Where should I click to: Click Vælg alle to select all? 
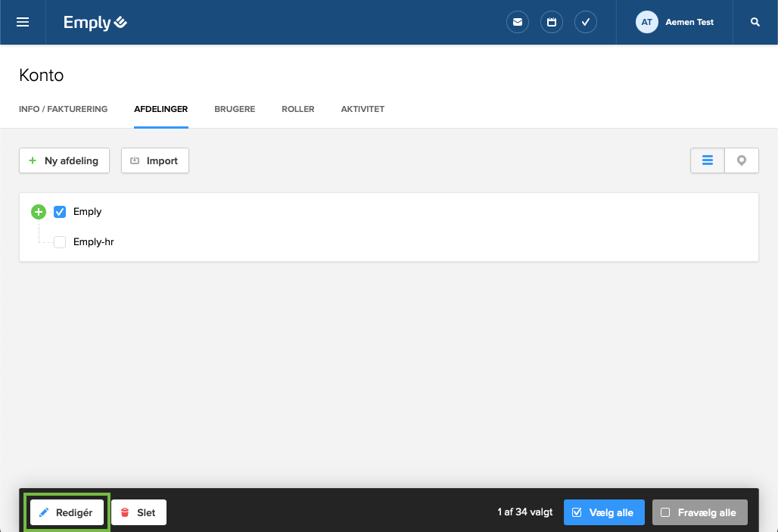[604, 512]
